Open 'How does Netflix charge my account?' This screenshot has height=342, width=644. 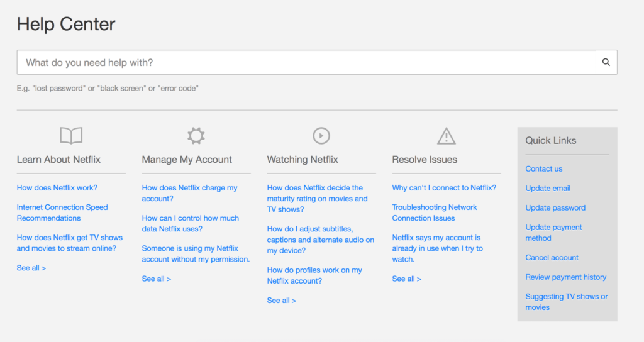190,193
